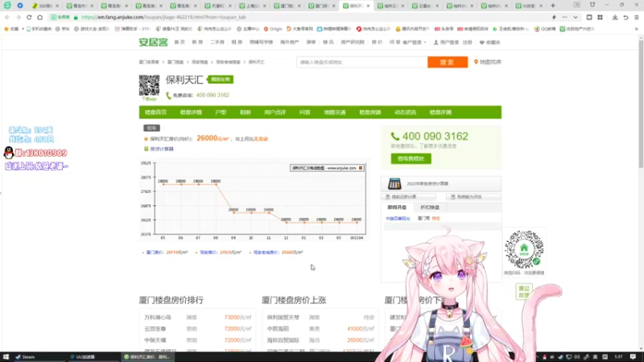Click the QR code beside 保利天汇 title

point(149,85)
